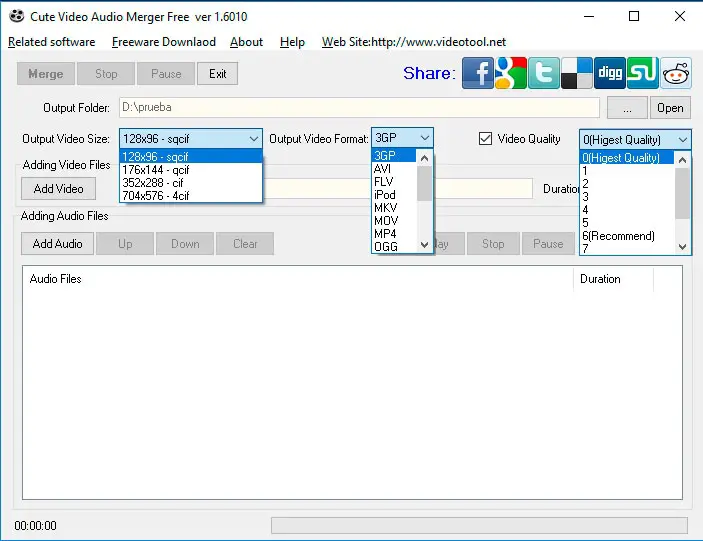Click the merge progress bar
Screen dimensions: 703x541
click(479, 525)
